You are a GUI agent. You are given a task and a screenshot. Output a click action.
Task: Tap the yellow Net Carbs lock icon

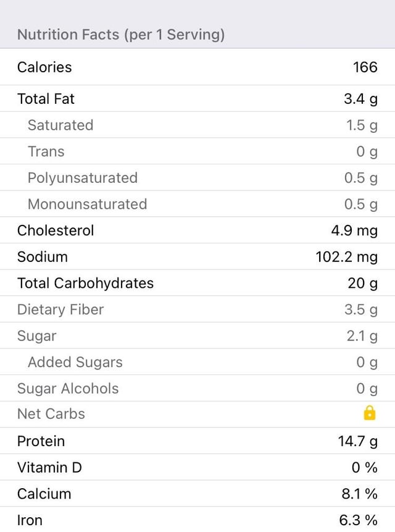369,413
